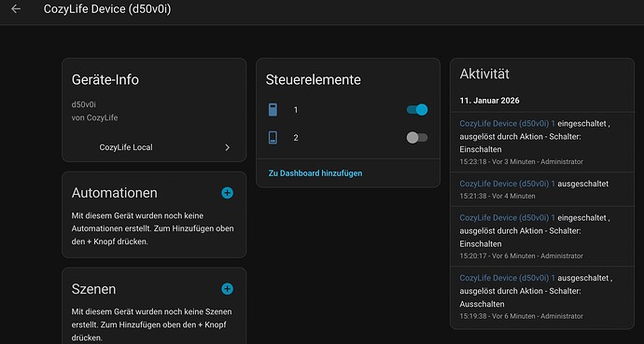Add a new automation with plus icon
This screenshot has height=344, width=644.
pyautogui.click(x=227, y=193)
